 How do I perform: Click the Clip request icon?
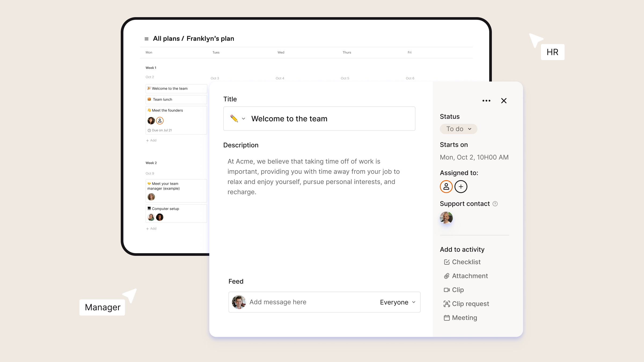point(446,304)
